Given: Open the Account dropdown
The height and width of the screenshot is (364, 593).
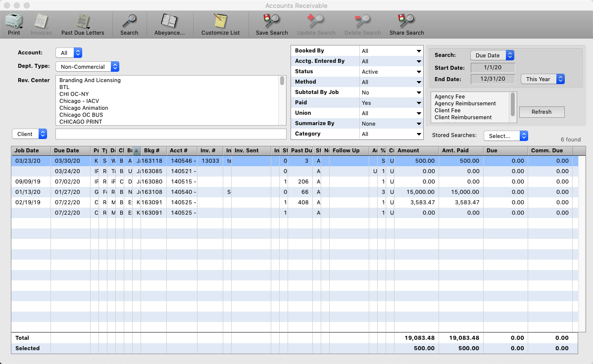Looking at the screenshot, I should coord(69,53).
